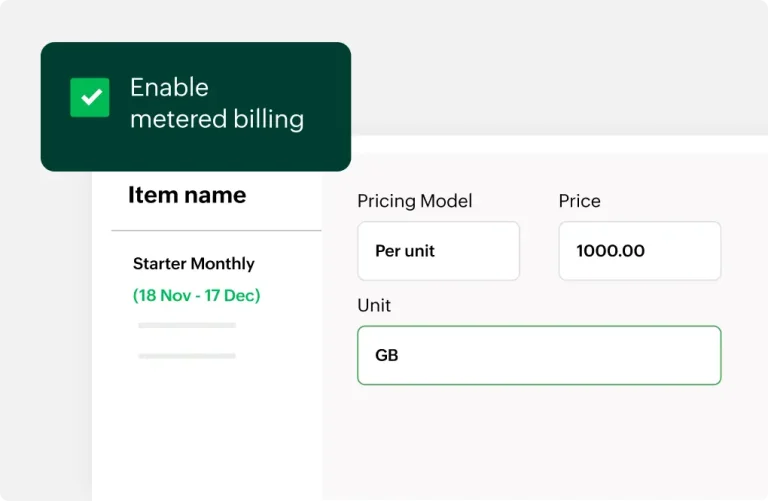
Task: Click the second gray placeholder line
Action: coord(187,355)
